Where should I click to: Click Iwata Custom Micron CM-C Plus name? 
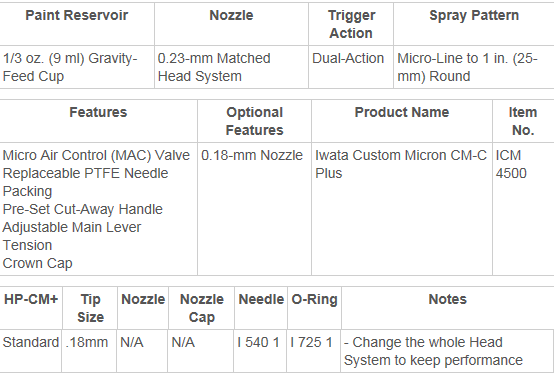[x=401, y=164]
